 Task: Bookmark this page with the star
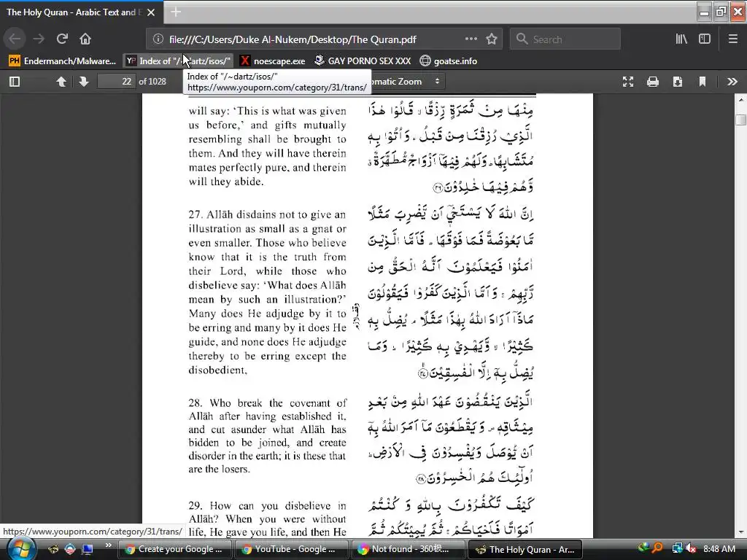coord(492,39)
